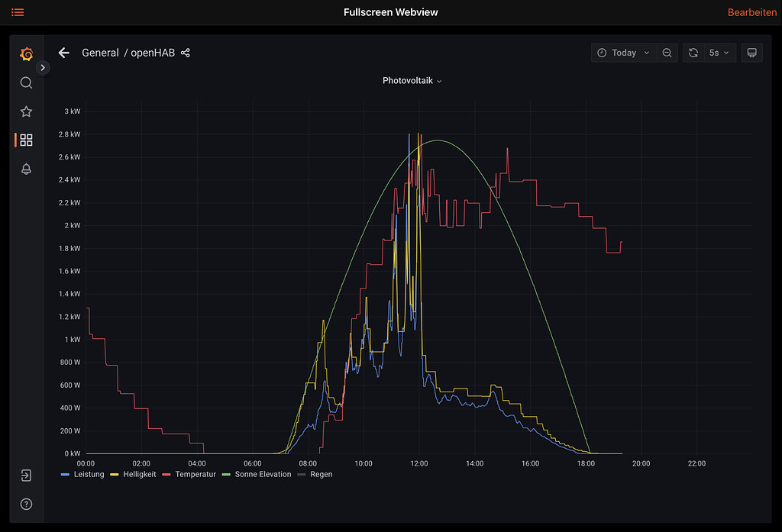Image resolution: width=782 pixels, height=532 pixels.
Task: Open the Today time range dropdown
Action: coord(623,53)
